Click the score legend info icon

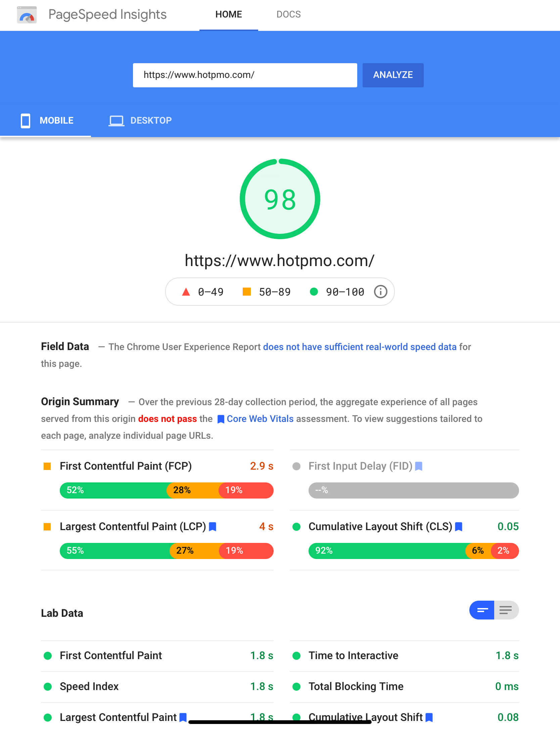(x=380, y=292)
